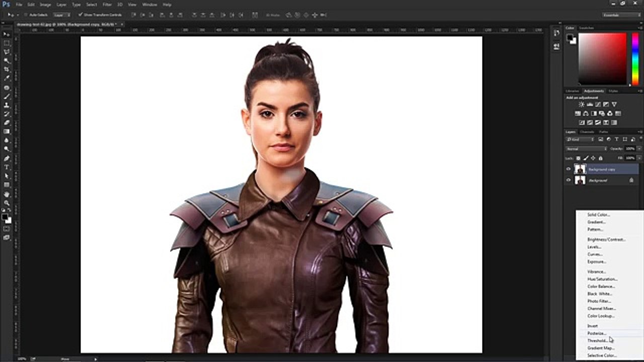
Task: Open the Color panel flyout menu
Action: coord(639,28)
